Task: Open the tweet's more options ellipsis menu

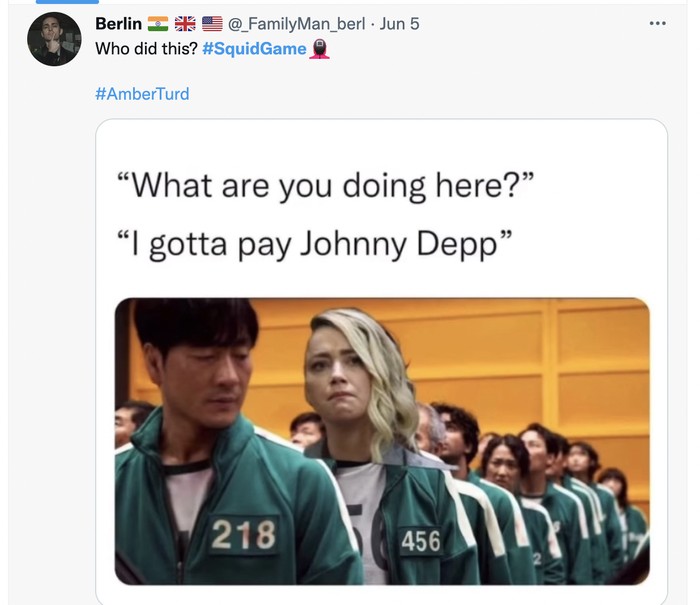Action: 656,23
